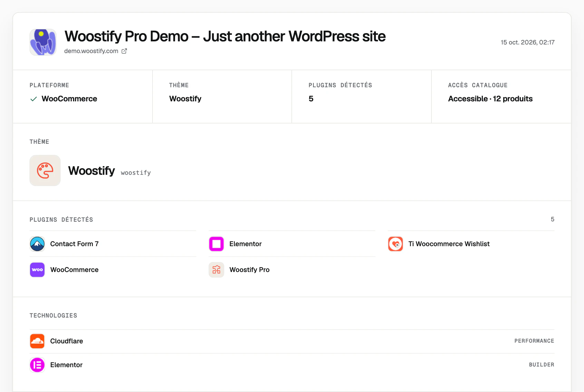The height and width of the screenshot is (392, 584).
Task: Click the Woostify site logo icon
Action: point(43,42)
